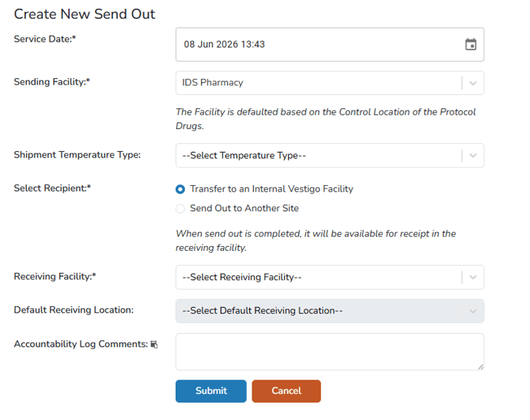Click the Accountability Log Comments info icon

[154, 344]
